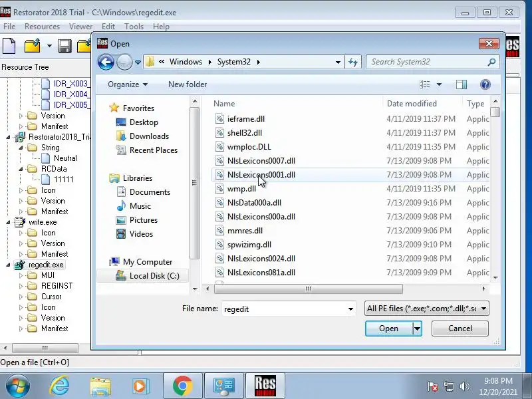Click System32 in the address breadcrumb
Screen dimensions: 532x399
(234, 62)
